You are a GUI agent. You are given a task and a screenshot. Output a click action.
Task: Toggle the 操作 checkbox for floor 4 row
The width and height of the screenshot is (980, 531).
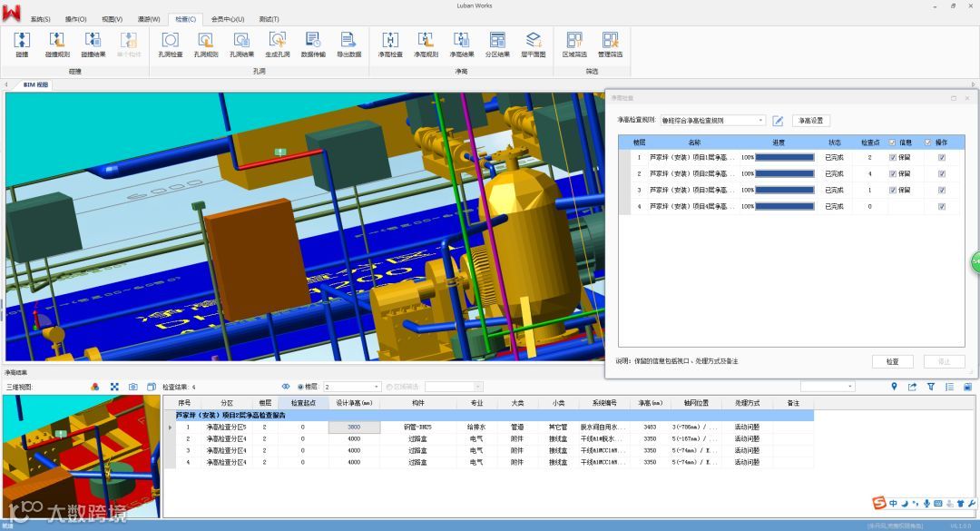tap(942, 207)
